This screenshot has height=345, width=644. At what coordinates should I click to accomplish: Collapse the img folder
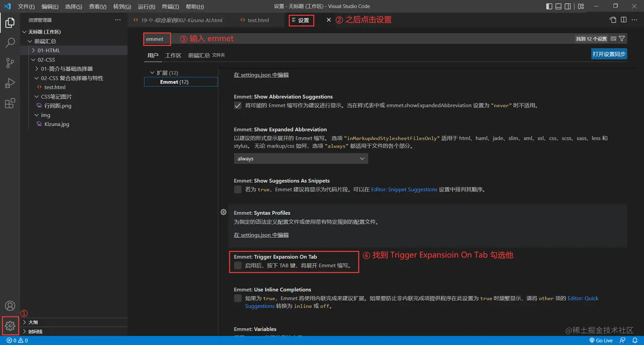37,115
